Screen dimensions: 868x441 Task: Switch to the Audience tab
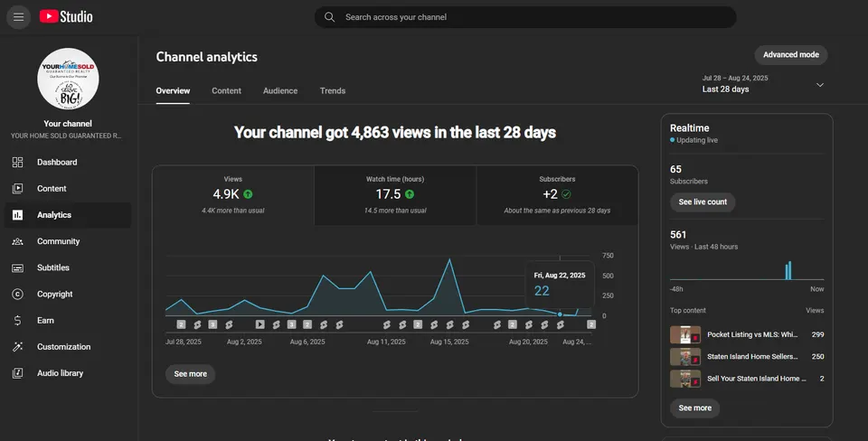pos(280,90)
